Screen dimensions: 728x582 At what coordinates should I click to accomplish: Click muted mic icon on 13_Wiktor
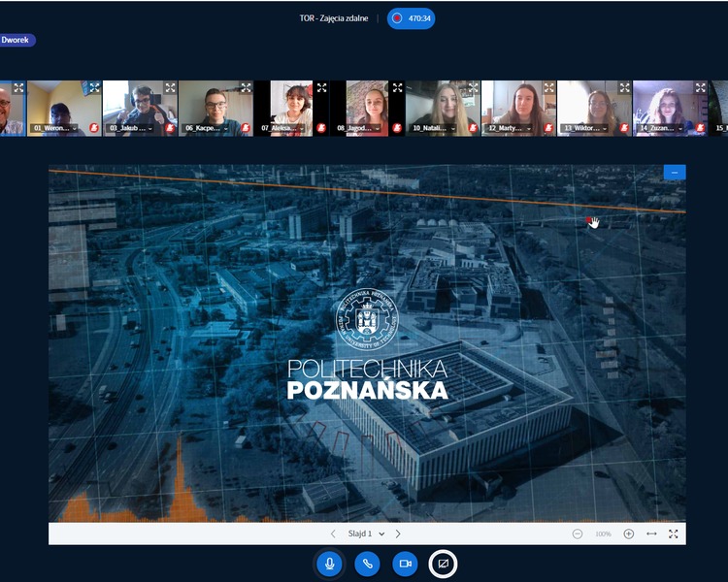(x=624, y=128)
